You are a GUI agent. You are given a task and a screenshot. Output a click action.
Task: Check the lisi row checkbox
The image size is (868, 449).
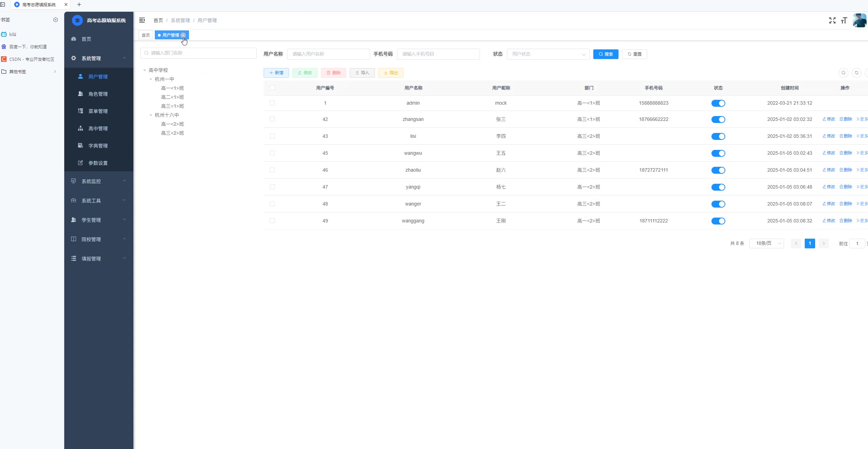[272, 136]
